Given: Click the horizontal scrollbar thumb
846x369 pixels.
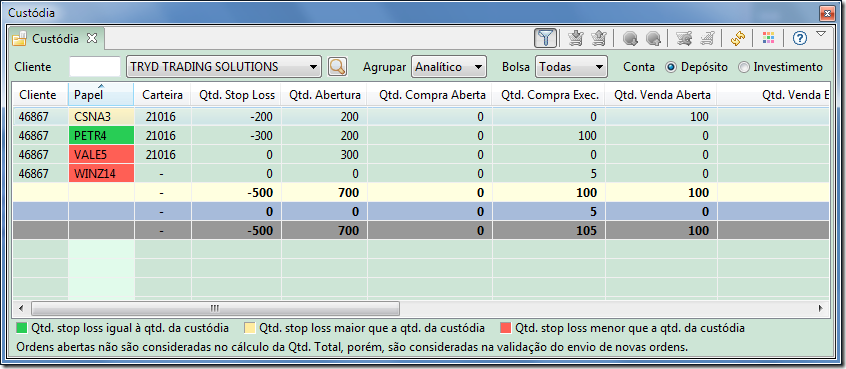Looking at the screenshot, I should pyautogui.click(x=215, y=309).
